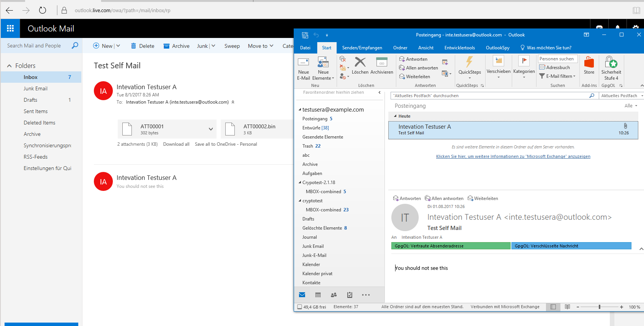This screenshot has height=326, width=644.
Task: Click Delete in the Outlook Mail toolbar
Action: point(142,46)
